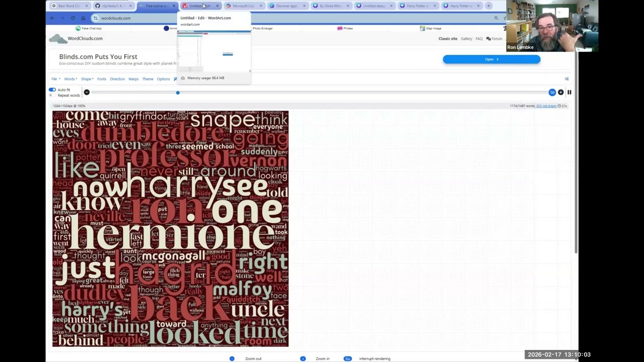Open the Warps menu
Image resolution: width=644 pixels, height=362 pixels.
(133, 79)
